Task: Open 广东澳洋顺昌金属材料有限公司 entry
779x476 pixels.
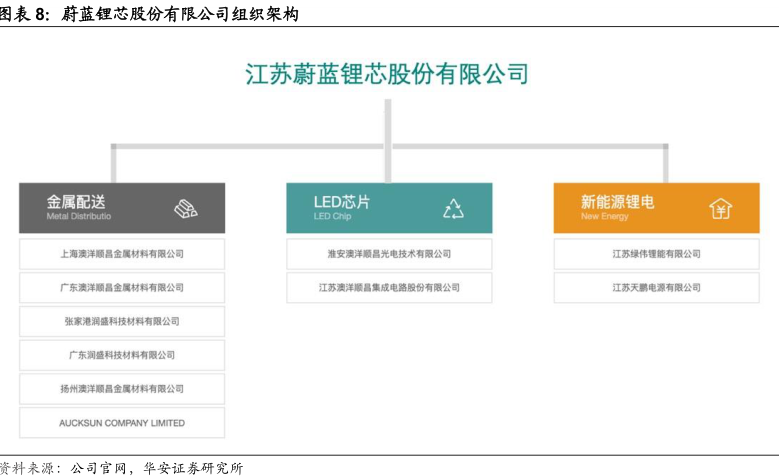Action: point(122,288)
